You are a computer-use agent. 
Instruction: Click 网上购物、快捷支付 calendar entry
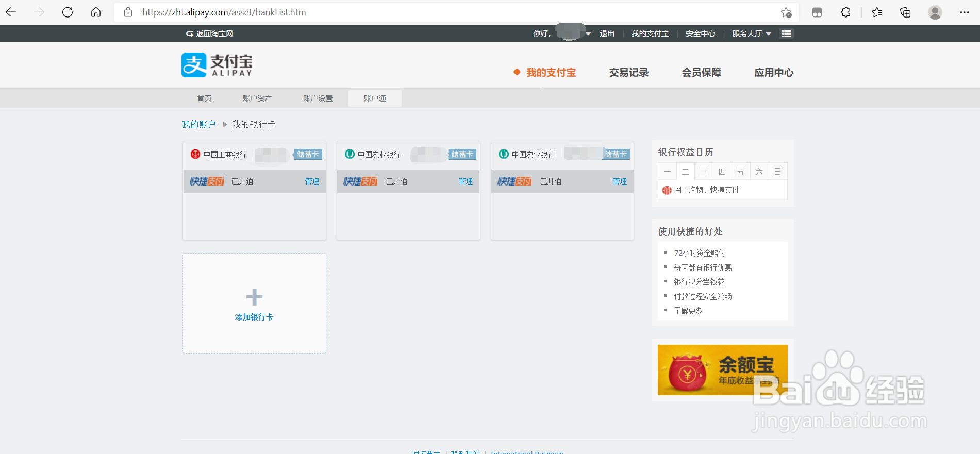pos(706,190)
